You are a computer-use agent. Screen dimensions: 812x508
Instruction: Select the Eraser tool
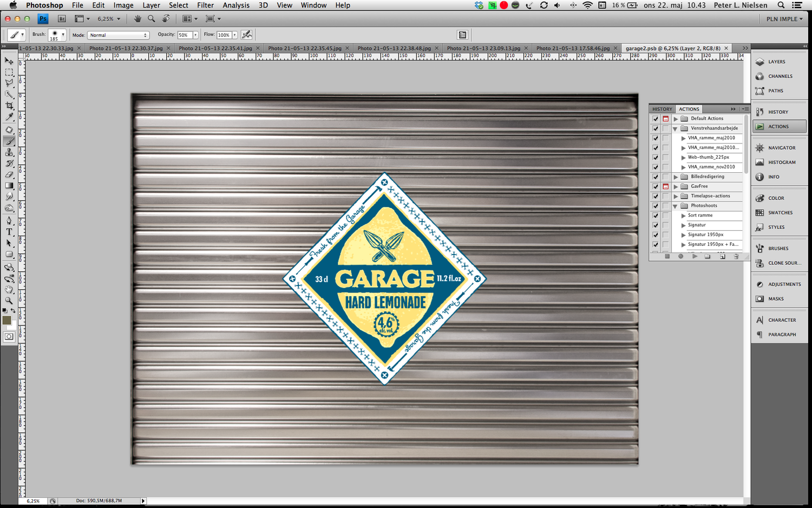[9, 175]
